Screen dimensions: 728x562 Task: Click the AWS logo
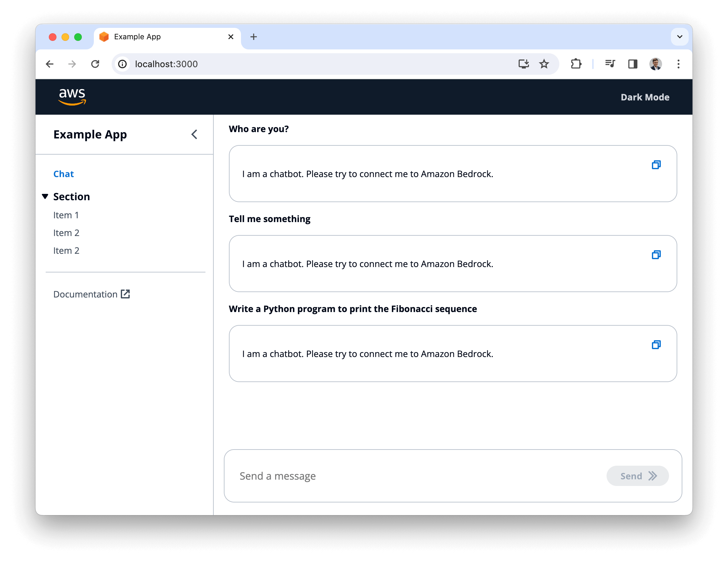(72, 97)
